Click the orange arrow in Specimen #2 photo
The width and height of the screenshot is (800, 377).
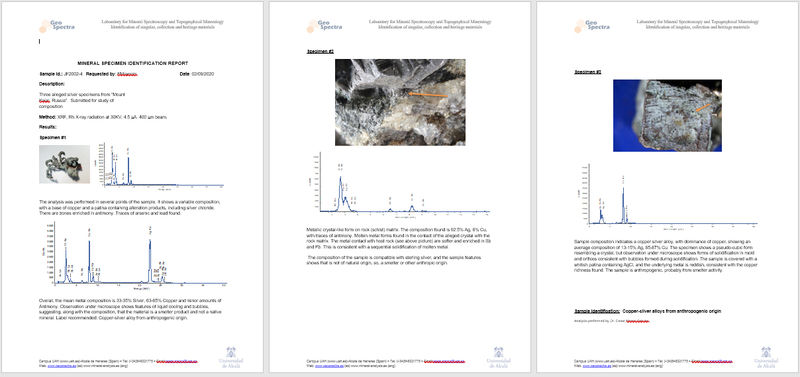click(428, 94)
